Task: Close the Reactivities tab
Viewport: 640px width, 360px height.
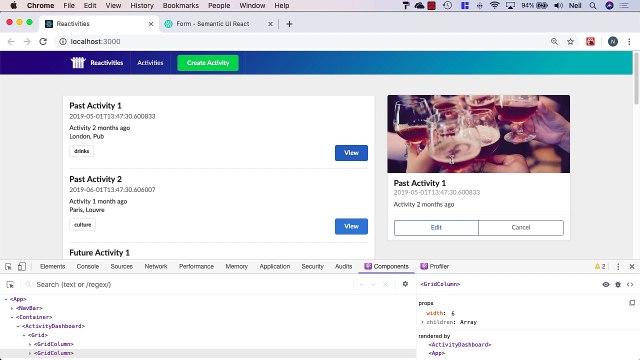Action: click(x=151, y=24)
